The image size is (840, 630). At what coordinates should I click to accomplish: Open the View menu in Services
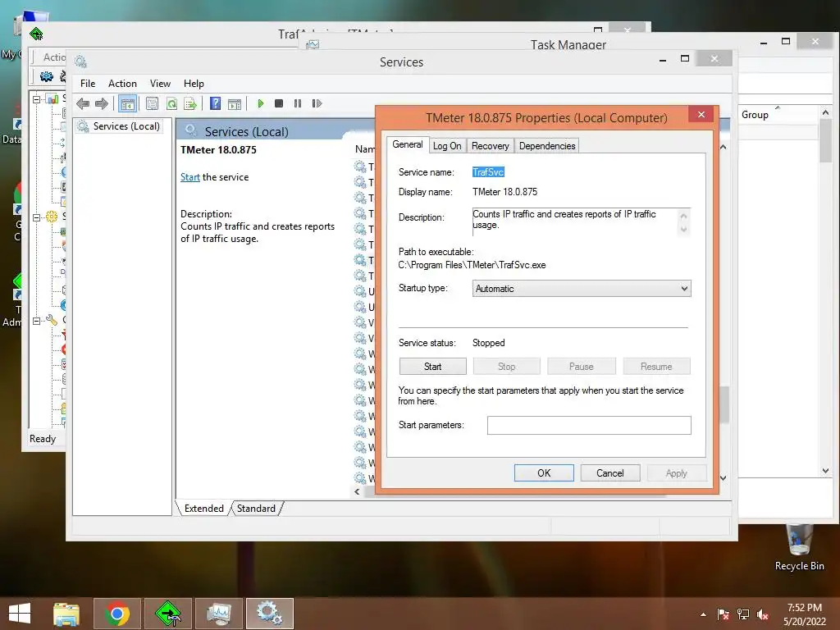[160, 84]
